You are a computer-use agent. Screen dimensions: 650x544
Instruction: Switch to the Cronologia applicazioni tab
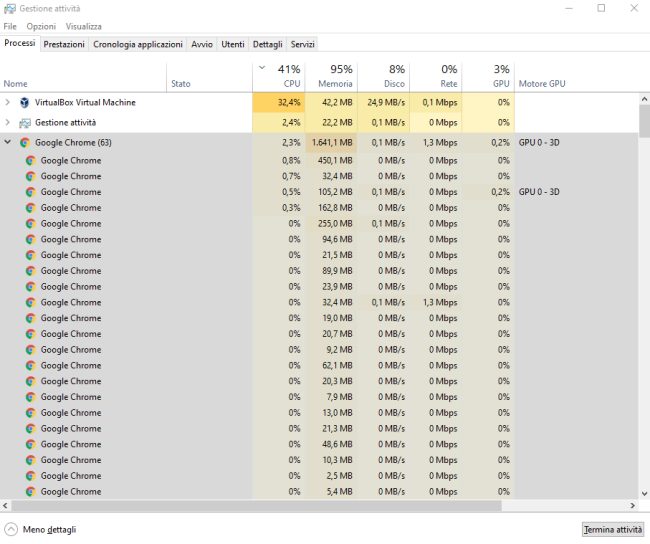click(x=138, y=44)
